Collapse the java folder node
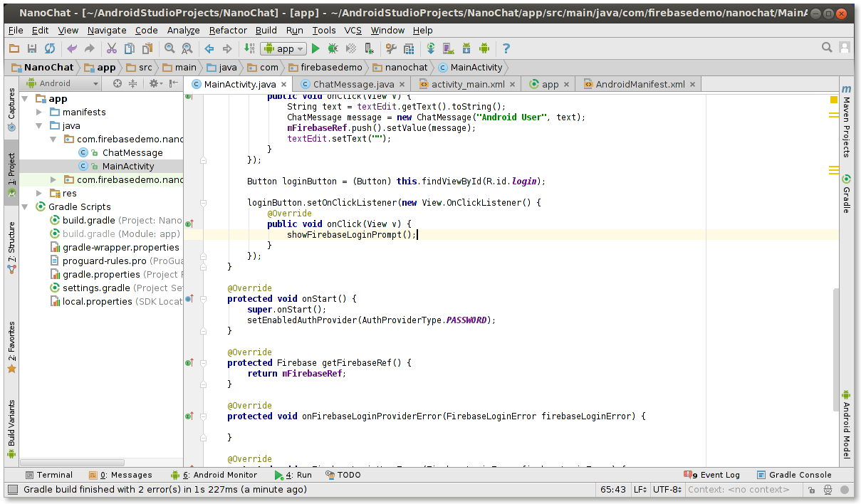The height and width of the screenshot is (504, 861). [39, 125]
